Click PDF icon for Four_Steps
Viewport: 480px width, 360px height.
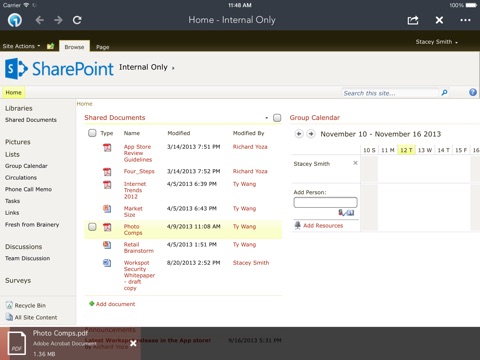[x=107, y=172]
